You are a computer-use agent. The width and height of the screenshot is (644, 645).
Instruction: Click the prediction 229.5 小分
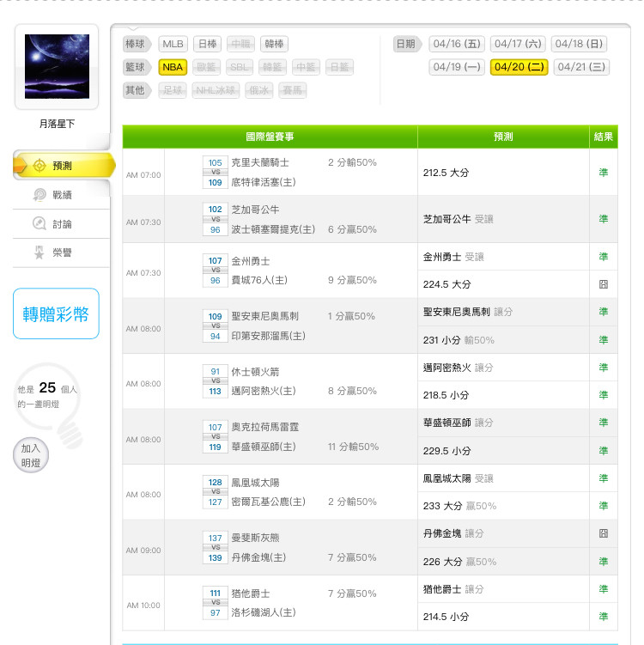(447, 451)
